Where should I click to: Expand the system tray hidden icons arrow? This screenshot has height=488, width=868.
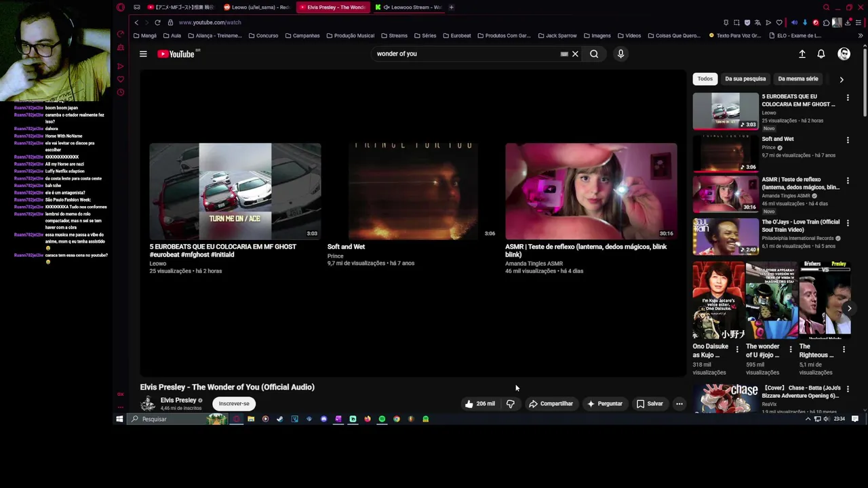click(x=808, y=419)
